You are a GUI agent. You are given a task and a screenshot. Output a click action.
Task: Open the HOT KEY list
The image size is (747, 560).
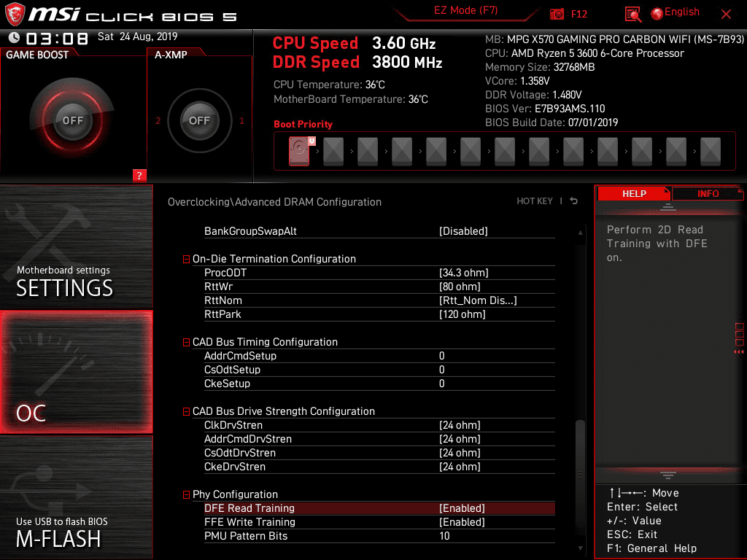point(535,201)
